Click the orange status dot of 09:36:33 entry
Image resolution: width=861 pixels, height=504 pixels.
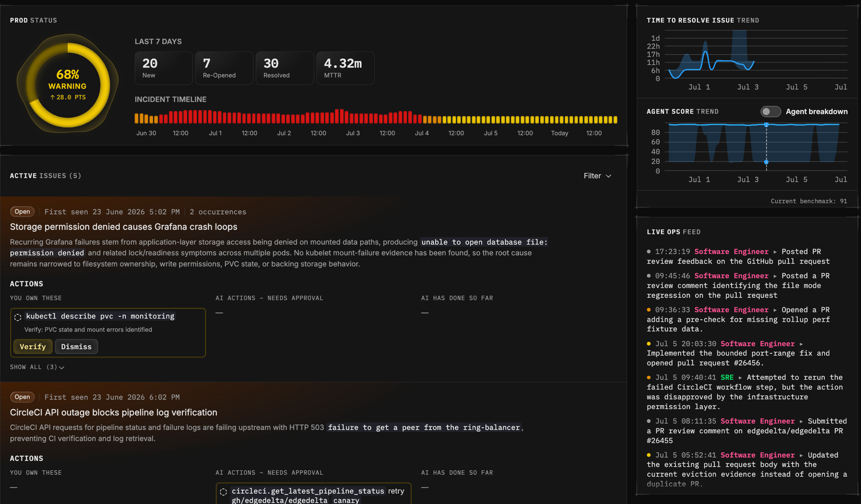[x=649, y=310]
